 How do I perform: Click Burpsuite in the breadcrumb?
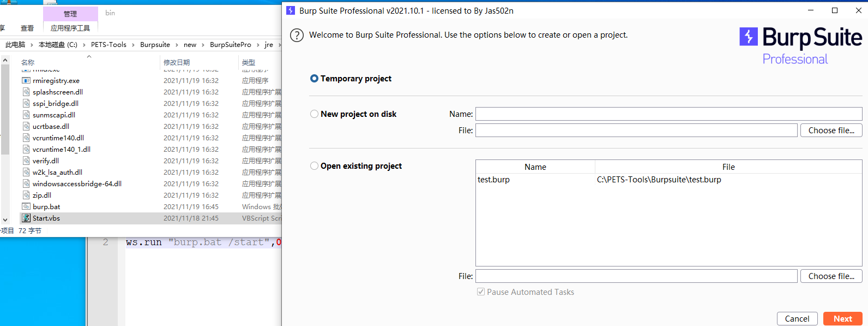(x=155, y=45)
